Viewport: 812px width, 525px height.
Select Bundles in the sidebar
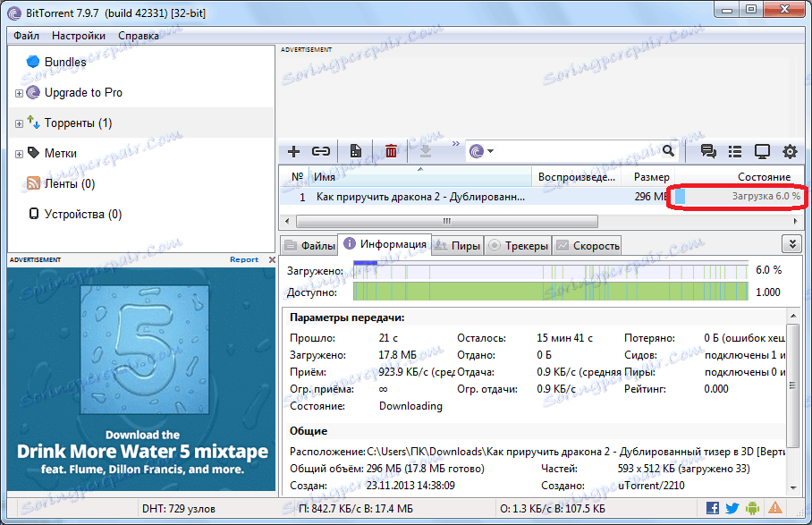pos(64,62)
